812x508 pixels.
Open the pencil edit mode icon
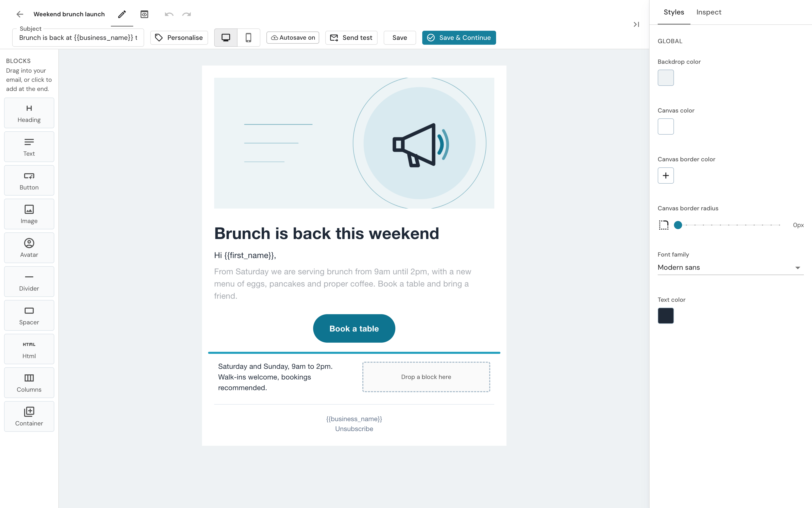[x=122, y=14]
